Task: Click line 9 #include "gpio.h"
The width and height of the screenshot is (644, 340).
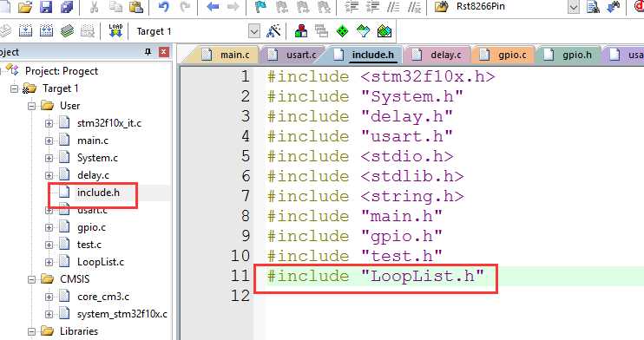Action: pos(355,236)
